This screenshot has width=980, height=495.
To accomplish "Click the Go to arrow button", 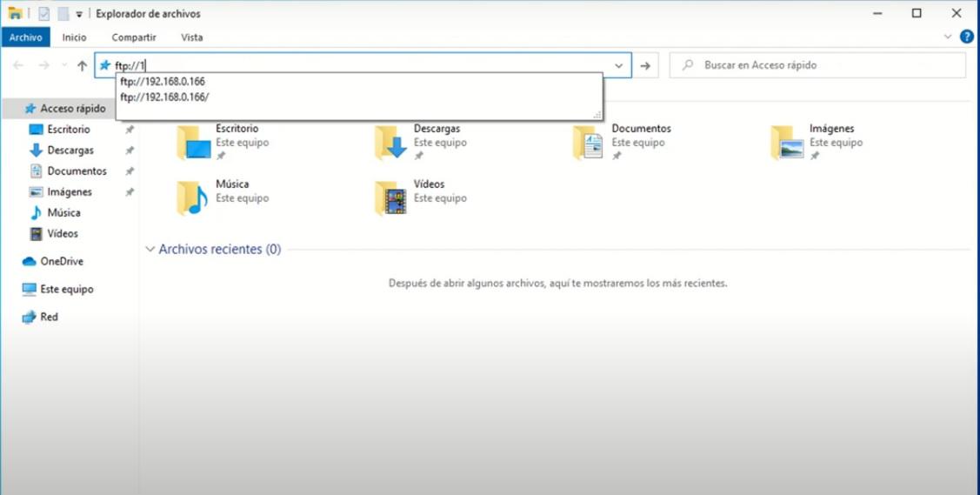I will pos(645,65).
